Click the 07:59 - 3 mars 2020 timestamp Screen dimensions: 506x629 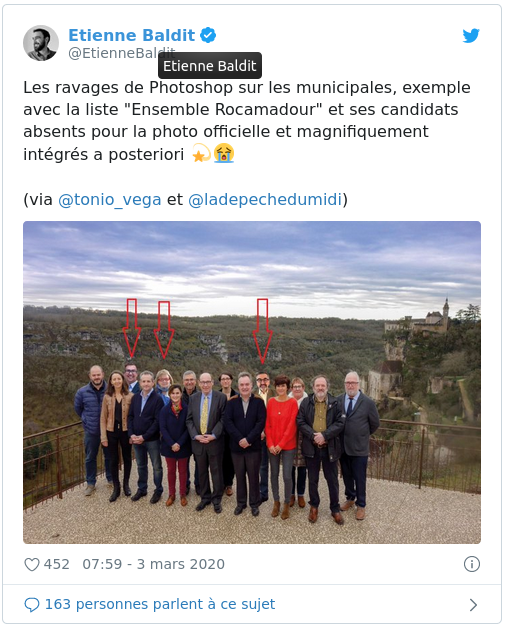pyautogui.click(x=154, y=564)
